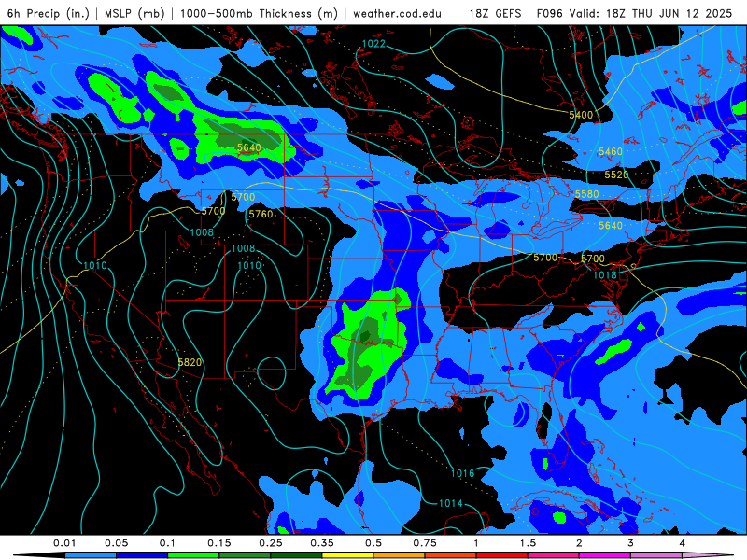Screen dimensions: 747x560
Task: Click the '18Z GEFS' model run label
Action: pyautogui.click(x=495, y=13)
